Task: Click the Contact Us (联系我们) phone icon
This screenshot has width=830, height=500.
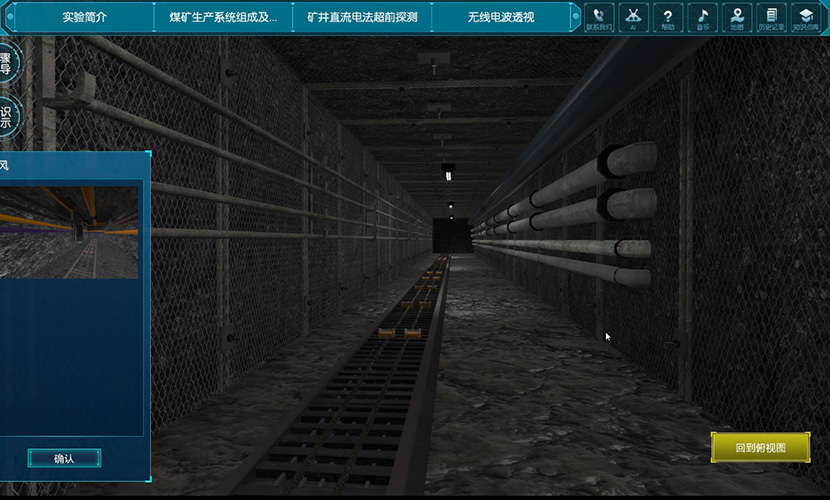Action: (x=598, y=17)
